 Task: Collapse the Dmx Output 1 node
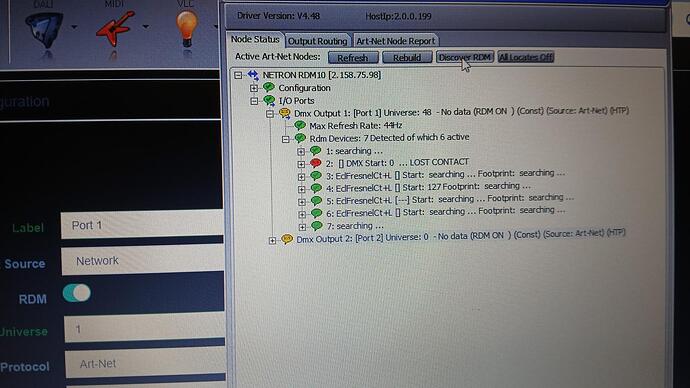pos(270,114)
